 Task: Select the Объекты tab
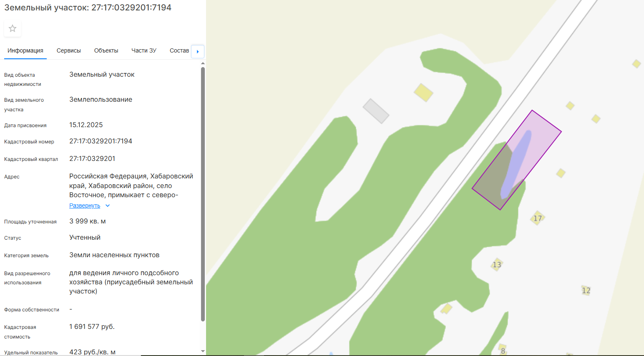[x=106, y=50]
